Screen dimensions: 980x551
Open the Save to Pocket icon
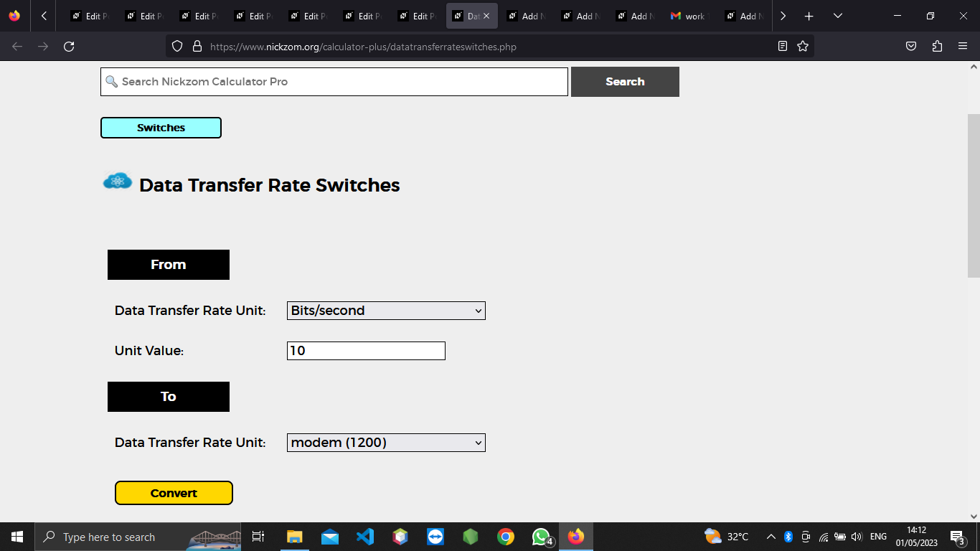[x=911, y=47]
